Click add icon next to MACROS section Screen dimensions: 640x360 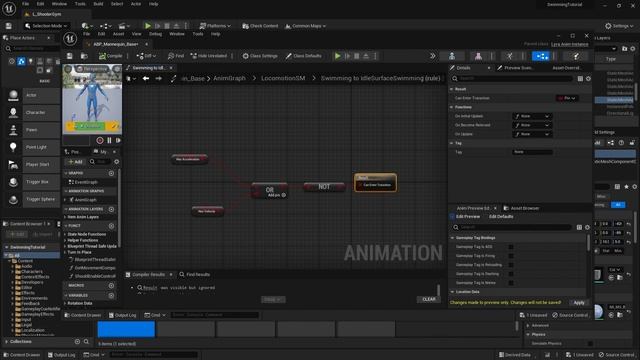pyautogui.click(x=111, y=286)
